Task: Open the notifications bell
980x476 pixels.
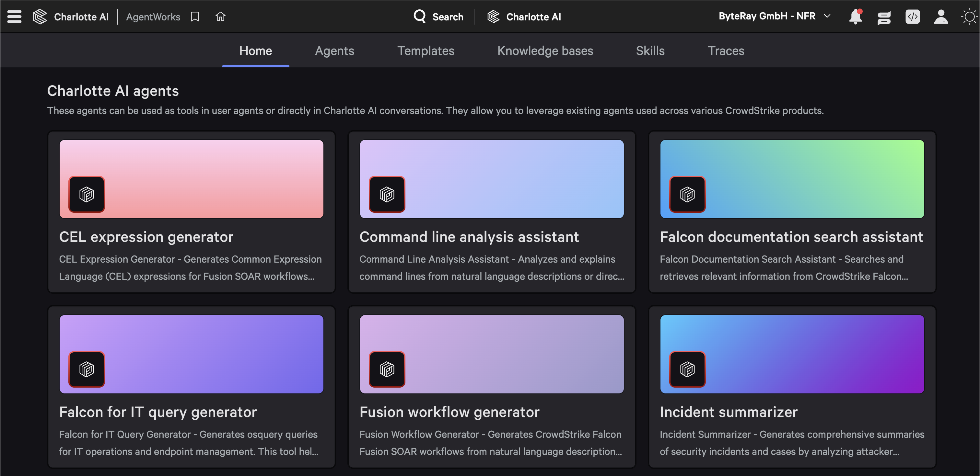Action: pos(856,17)
